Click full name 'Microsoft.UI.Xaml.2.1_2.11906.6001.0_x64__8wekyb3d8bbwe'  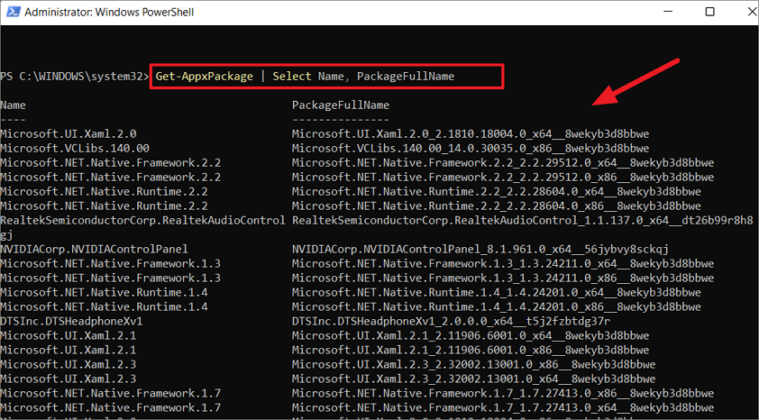pyautogui.click(x=471, y=336)
